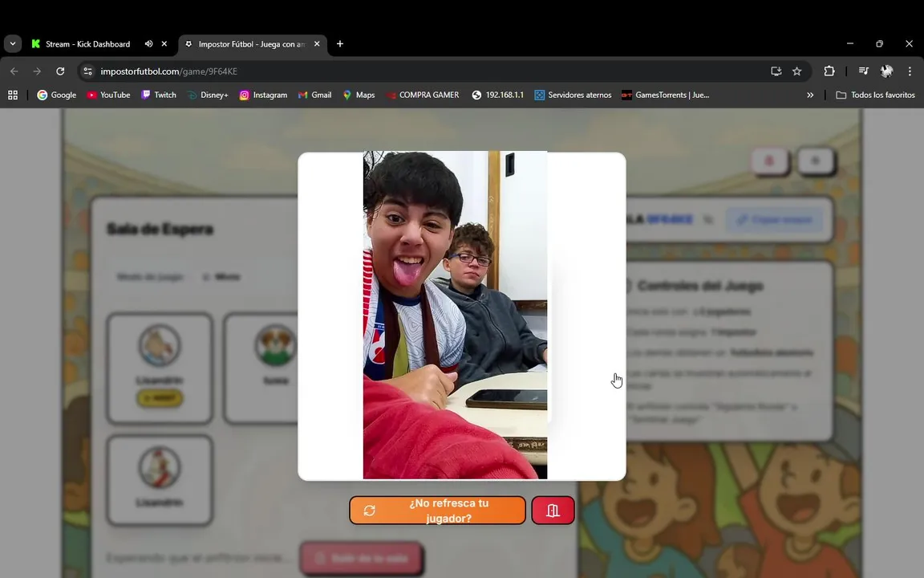Image resolution: width=924 pixels, height=578 pixels.
Task: Click the red book icon button
Action: 553,511
